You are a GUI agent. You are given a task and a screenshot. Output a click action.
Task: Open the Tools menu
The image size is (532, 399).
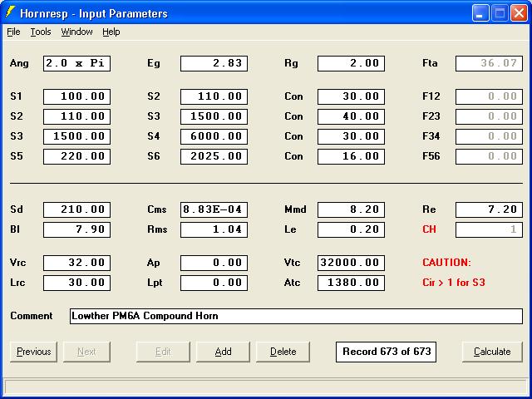click(x=41, y=32)
